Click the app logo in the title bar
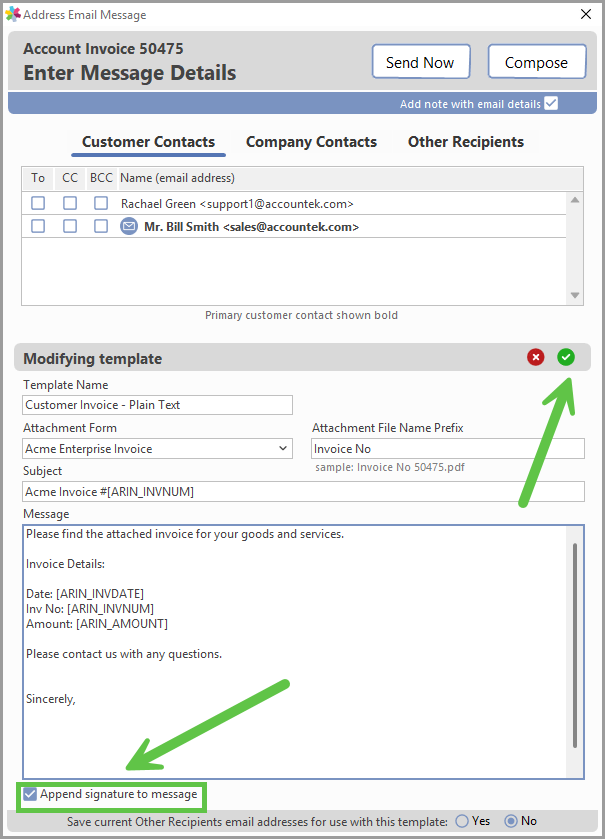 pos(12,14)
